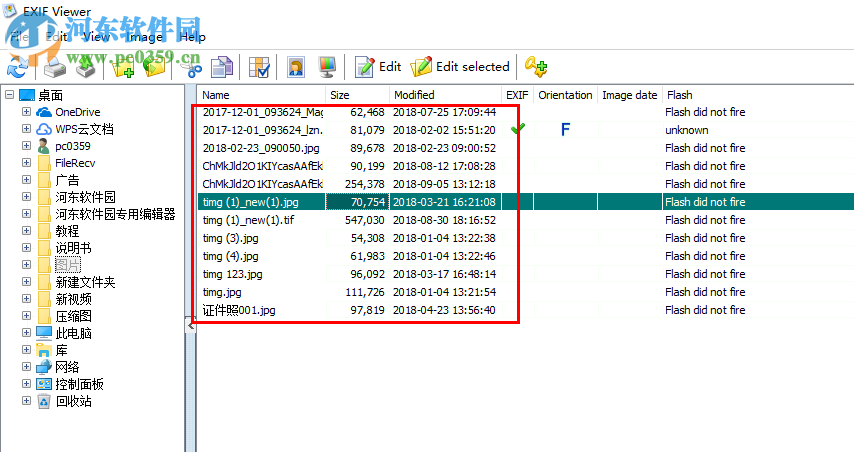Select the 此电脑 computer icon

click(44, 333)
